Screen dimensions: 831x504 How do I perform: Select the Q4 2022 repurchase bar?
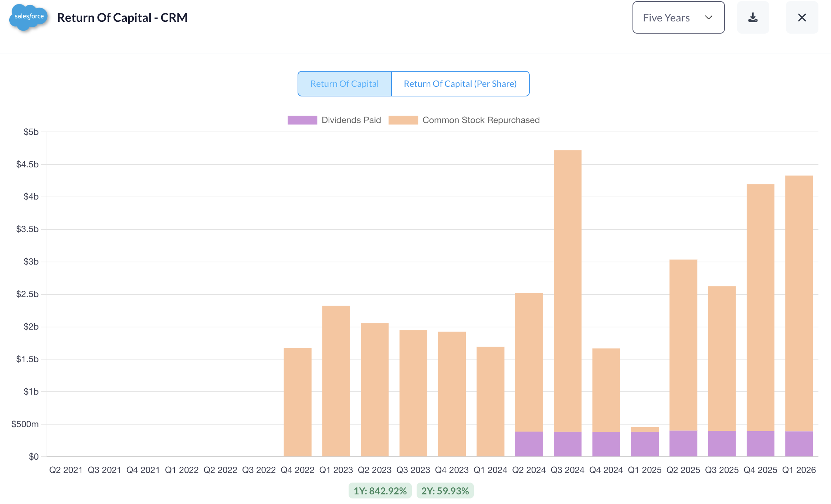coord(298,402)
